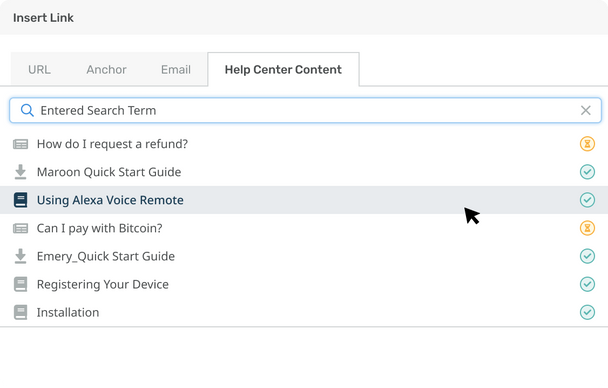Choose Using Alexa Voice Remote result
Image resolution: width=608 pixels, height=388 pixels.
[x=304, y=200]
